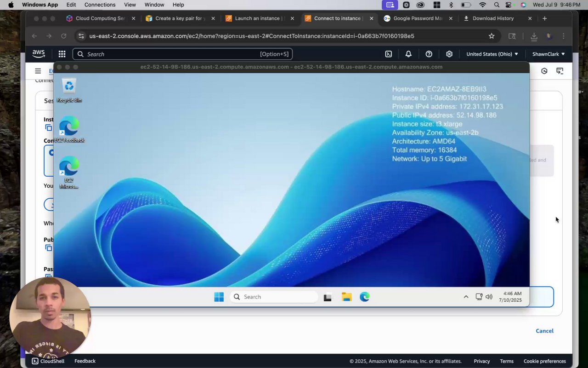Open the Help menu
Screen dimensions: 588x368
coord(178,5)
